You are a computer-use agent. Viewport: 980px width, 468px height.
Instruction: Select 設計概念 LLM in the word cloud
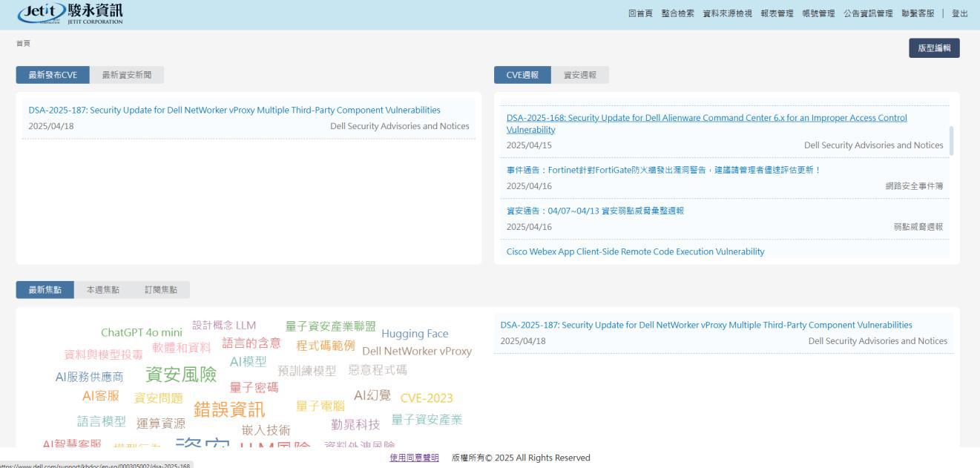224,325
